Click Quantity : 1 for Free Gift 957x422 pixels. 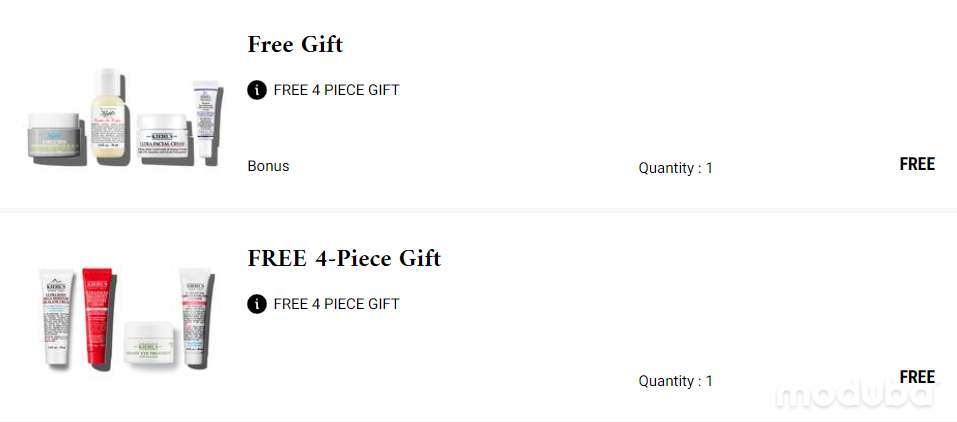point(676,168)
